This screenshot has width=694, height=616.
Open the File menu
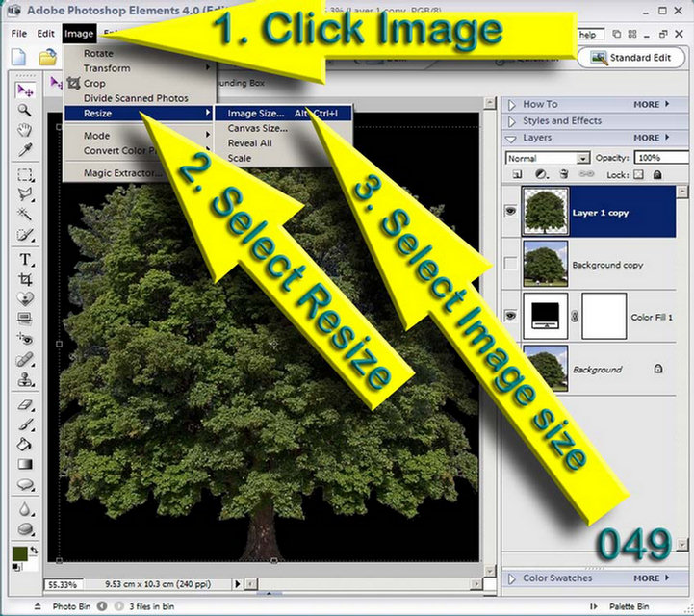(19, 34)
